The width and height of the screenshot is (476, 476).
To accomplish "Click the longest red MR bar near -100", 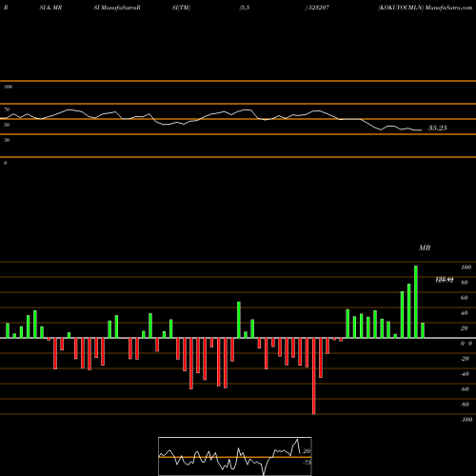I will (x=314, y=376).
